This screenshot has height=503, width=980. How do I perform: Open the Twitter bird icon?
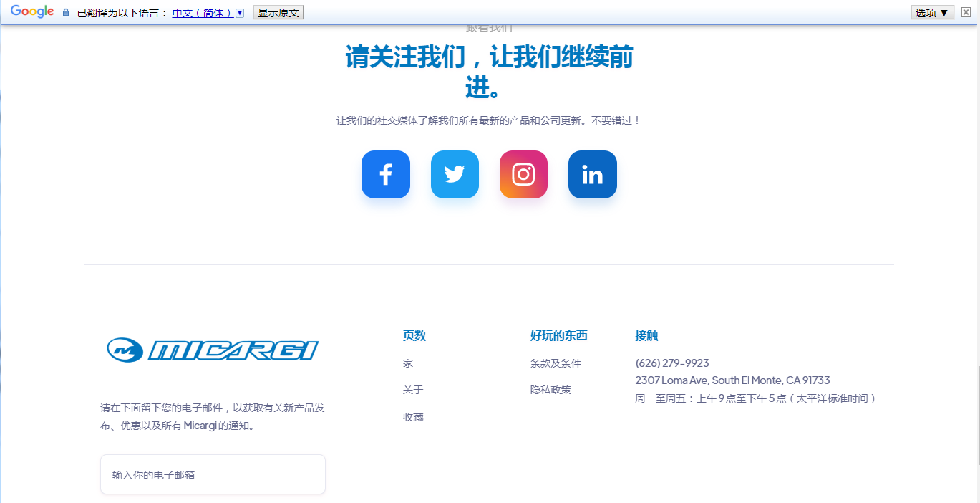click(x=455, y=174)
